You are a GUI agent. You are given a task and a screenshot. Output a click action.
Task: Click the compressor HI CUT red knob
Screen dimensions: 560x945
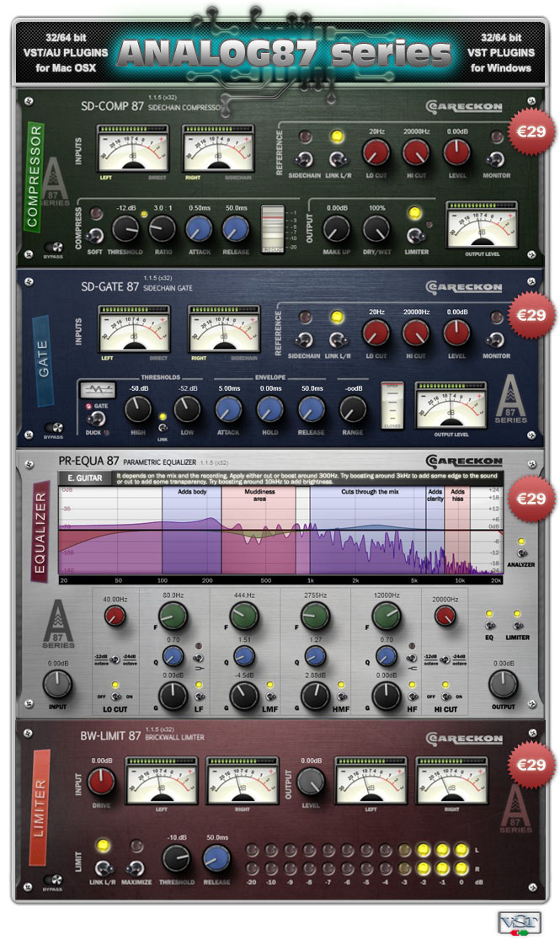click(417, 152)
